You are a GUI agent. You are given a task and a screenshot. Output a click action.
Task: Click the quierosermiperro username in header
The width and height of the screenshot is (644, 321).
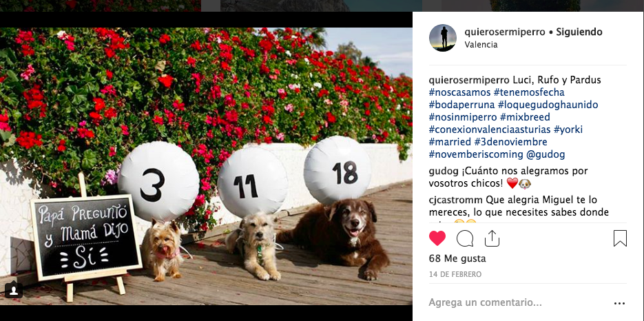pos(505,32)
